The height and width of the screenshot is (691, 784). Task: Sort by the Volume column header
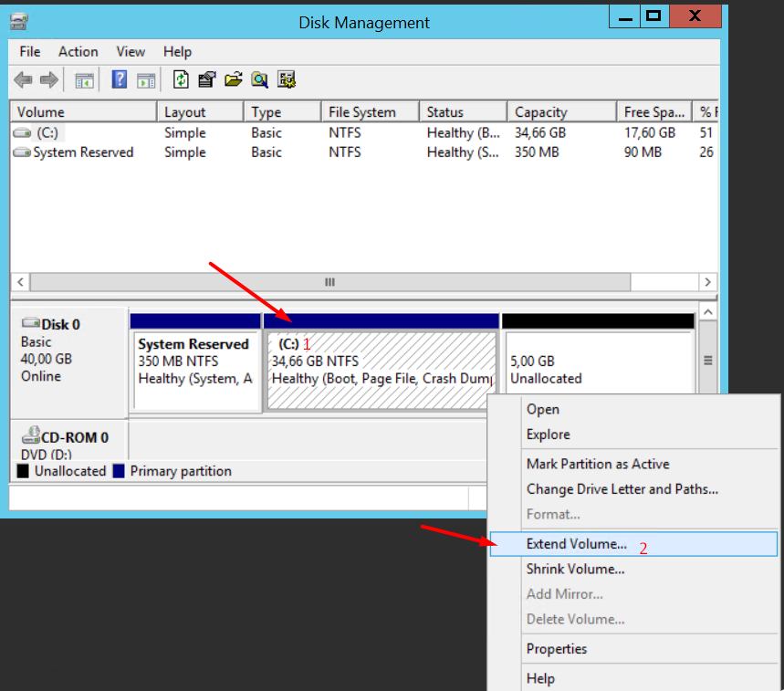tap(83, 112)
